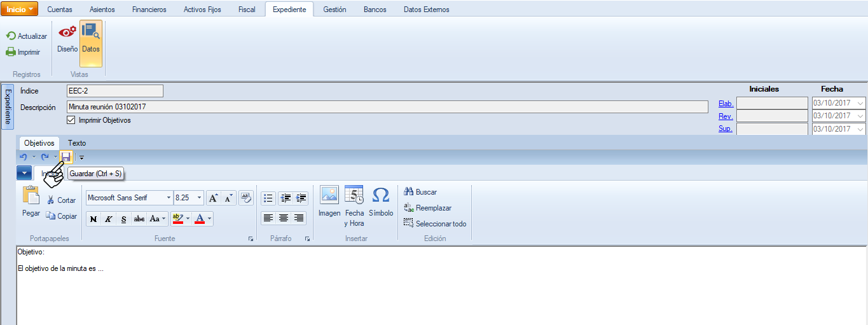Click the Guardar save icon
Viewport: 868px width, 325px height.
click(x=66, y=156)
